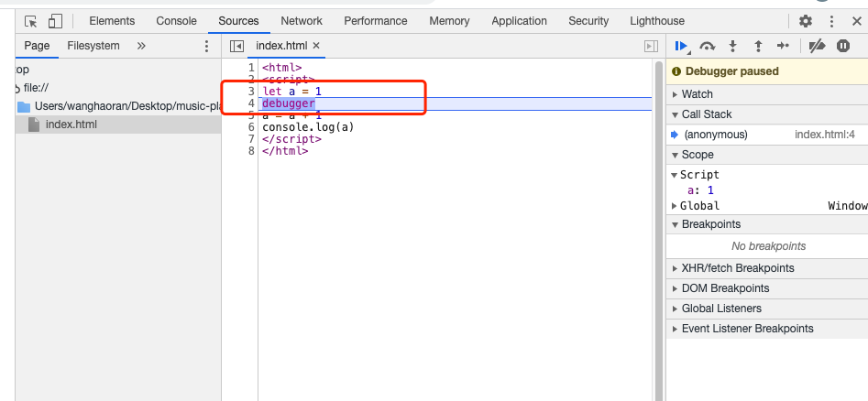This screenshot has width=868, height=401.
Task: Open the Network tab
Action: pos(302,22)
